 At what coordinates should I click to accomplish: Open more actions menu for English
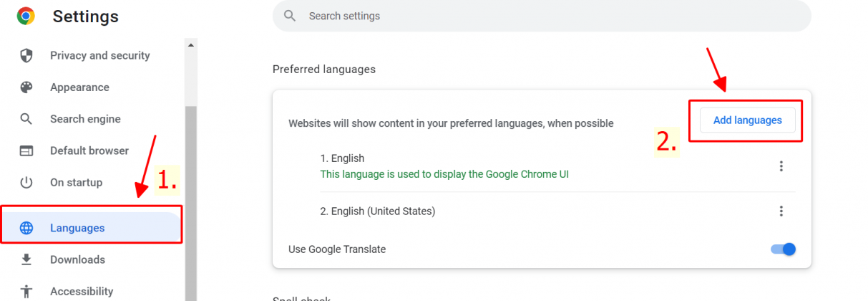tap(781, 166)
